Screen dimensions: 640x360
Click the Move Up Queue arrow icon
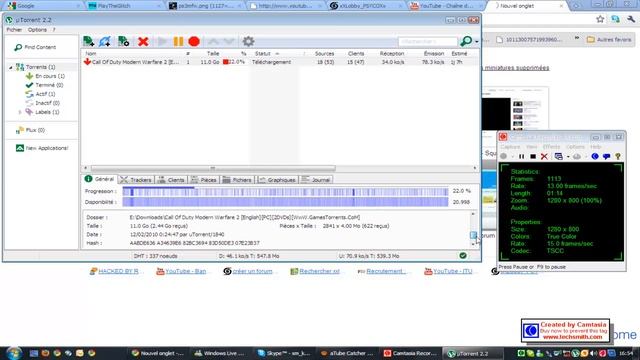click(x=213, y=41)
